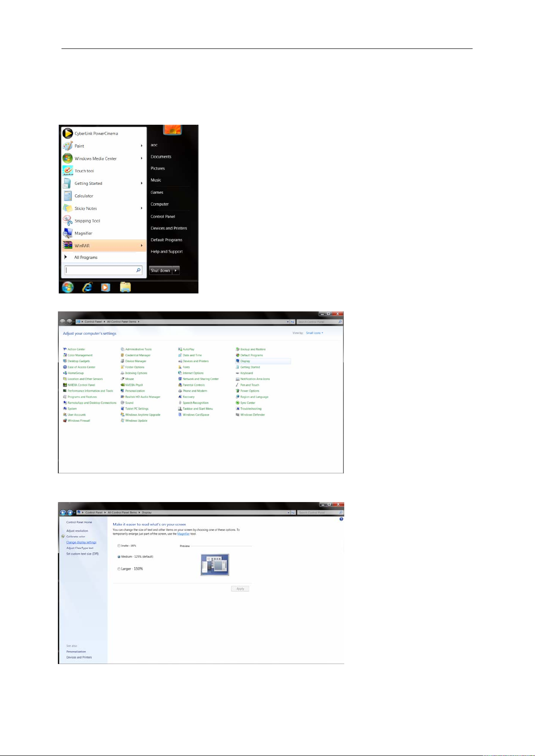
Task: Open Help and Support in Start menu
Action: 167,252
